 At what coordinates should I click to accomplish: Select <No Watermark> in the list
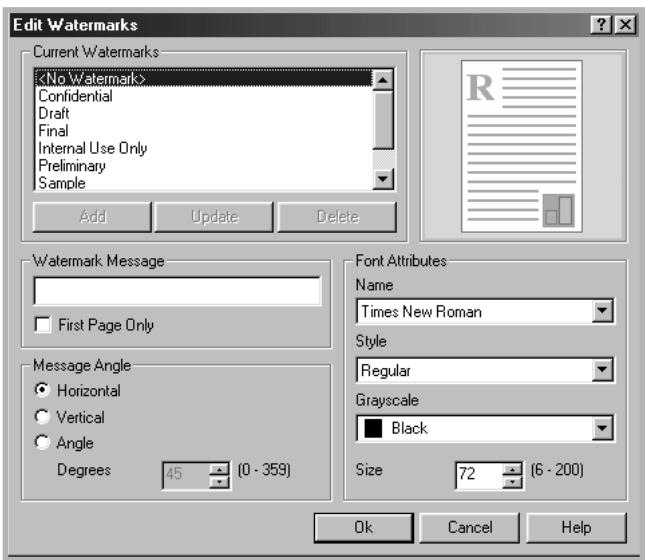tap(204, 78)
